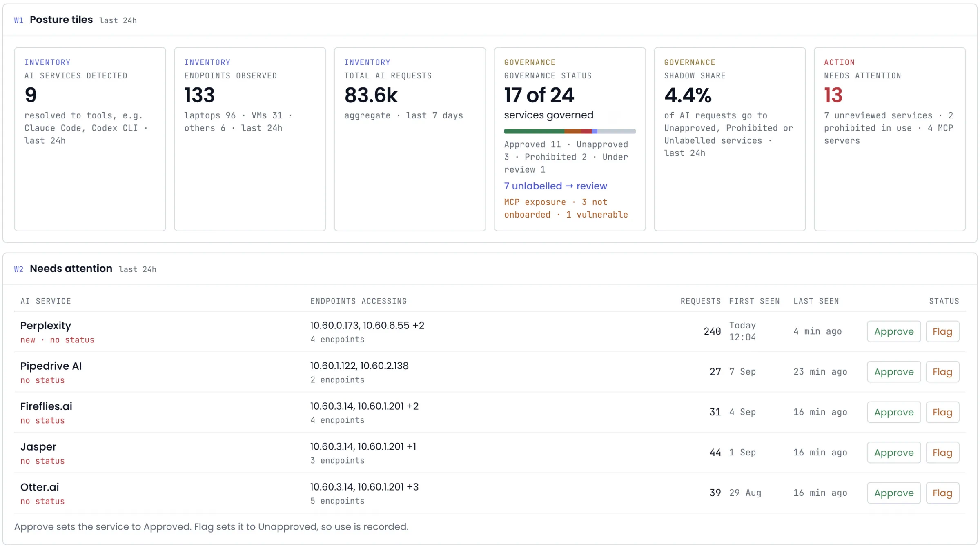Image resolution: width=980 pixels, height=546 pixels.
Task: Select the Otter.ai service name
Action: (40, 487)
